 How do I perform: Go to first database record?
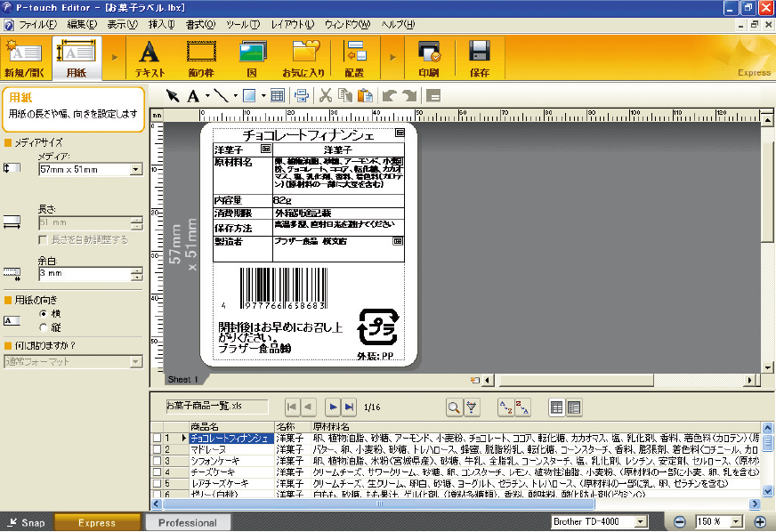point(292,407)
